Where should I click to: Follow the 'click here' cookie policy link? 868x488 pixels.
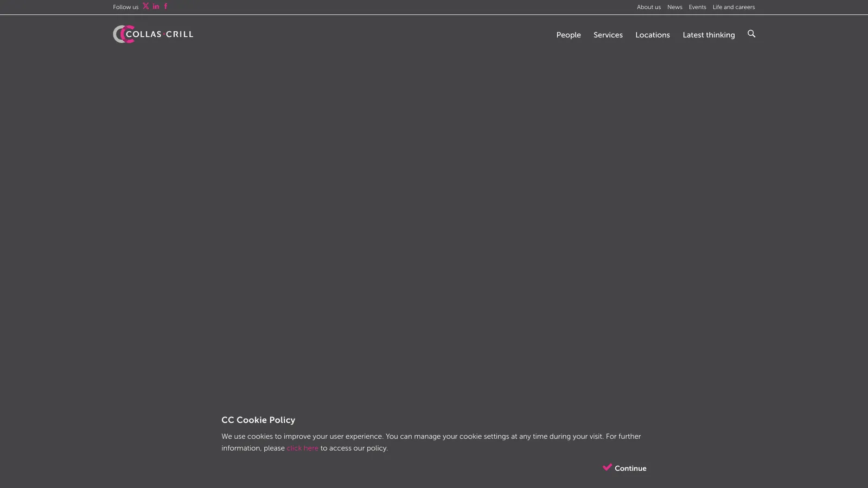(302, 448)
